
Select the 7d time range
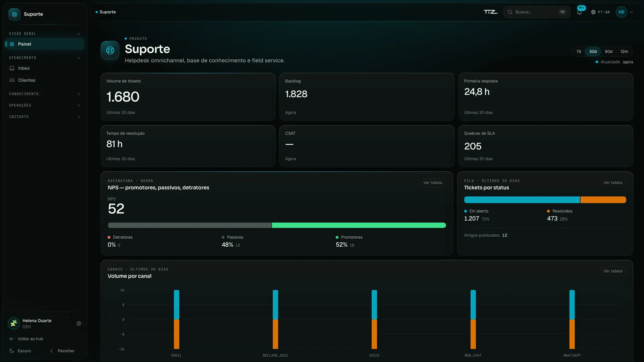click(579, 52)
